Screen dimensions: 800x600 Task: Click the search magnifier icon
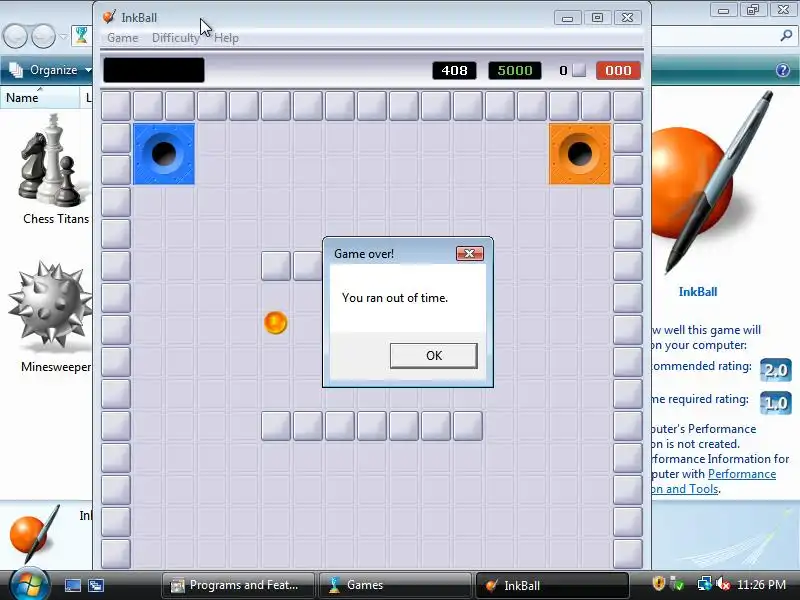point(786,36)
